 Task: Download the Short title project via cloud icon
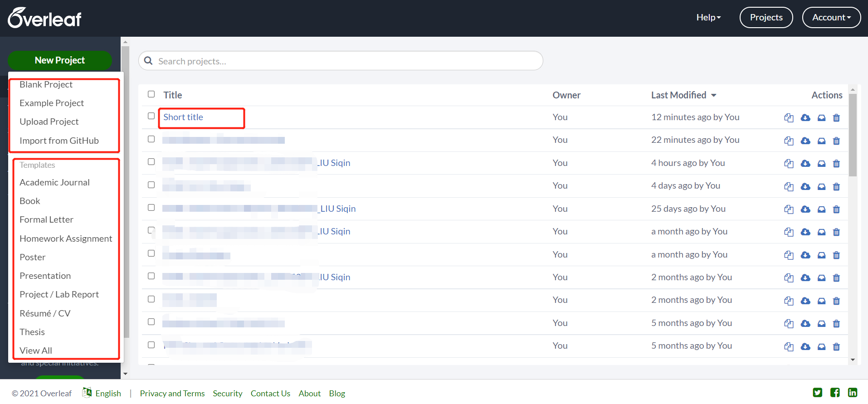click(805, 118)
